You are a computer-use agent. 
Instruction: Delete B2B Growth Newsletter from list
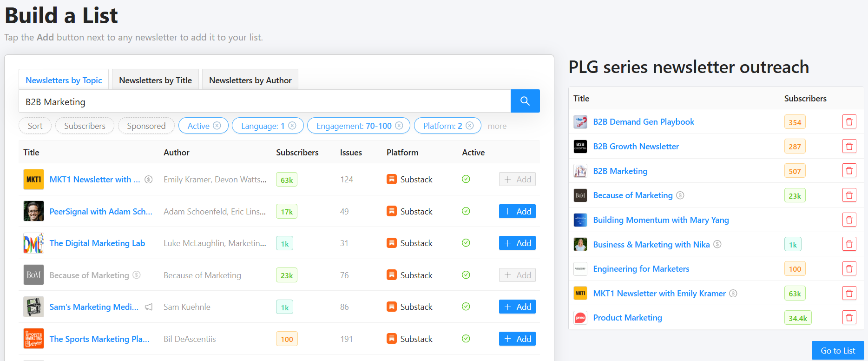coord(849,147)
